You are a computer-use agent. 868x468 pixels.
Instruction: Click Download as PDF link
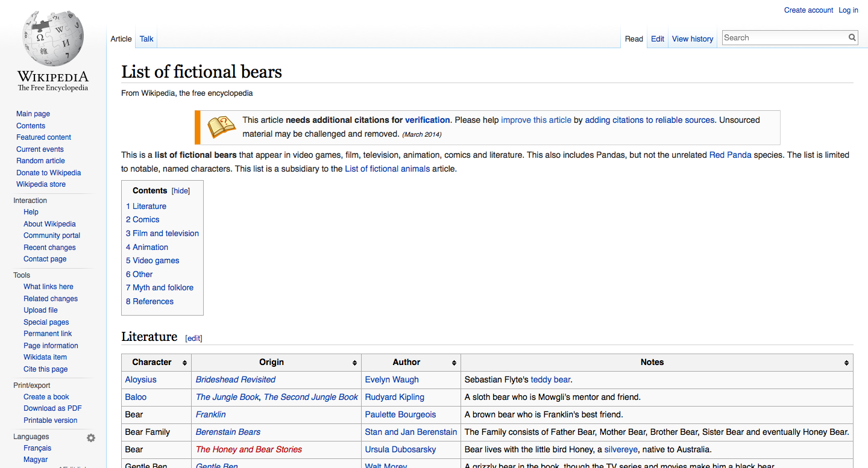(52, 408)
